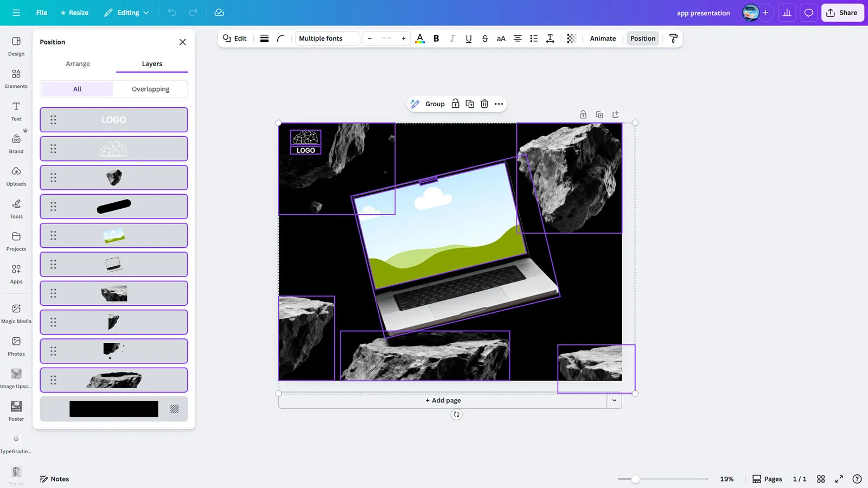868x488 pixels.
Task: Click the text color icon
Action: click(x=420, y=38)
